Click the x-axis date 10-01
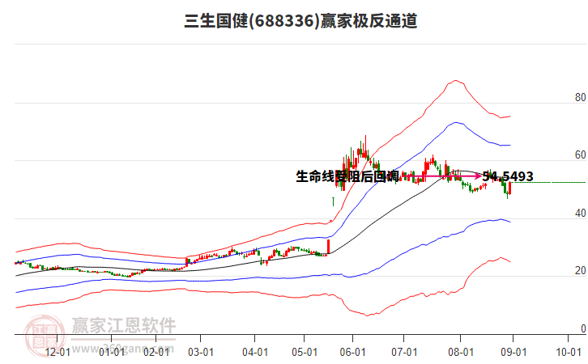The height and width of the screenshot is (364, 588). (569, 353)
